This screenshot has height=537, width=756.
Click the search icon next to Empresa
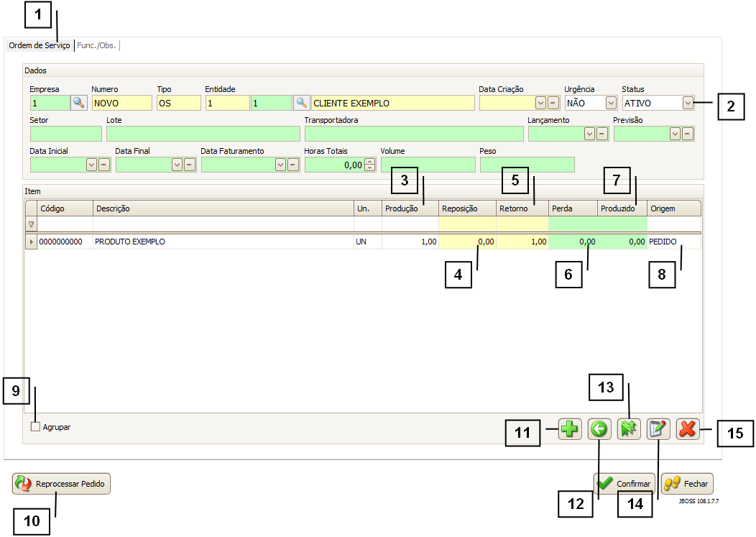pos(78,103)
